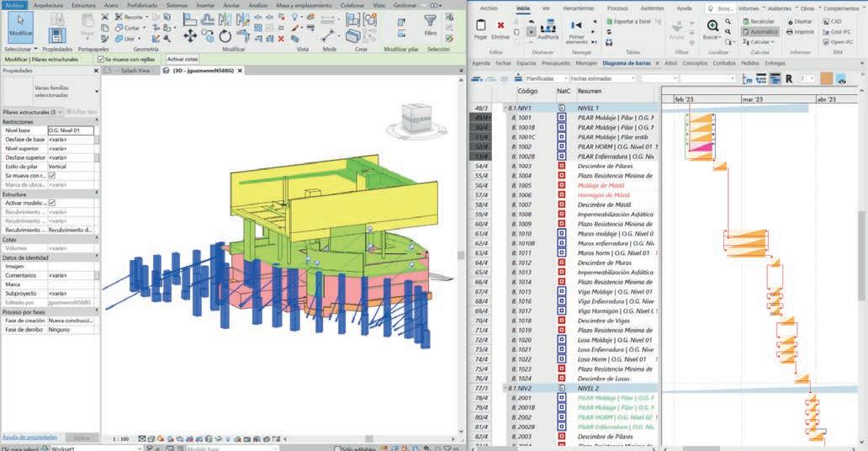Image resolution: width=868 pixels, height=451 pixels.
Task: Open the Arquitectura ribbon tab
Action: (x=48, y=5)
